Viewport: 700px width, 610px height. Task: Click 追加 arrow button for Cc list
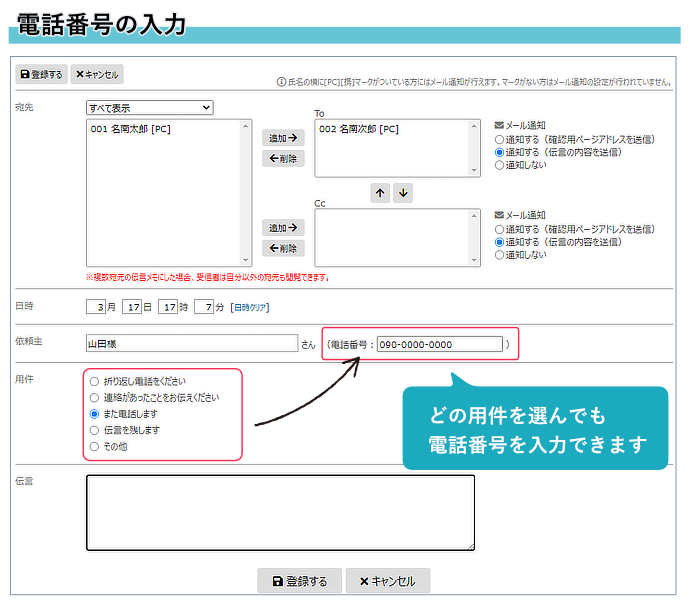click(283, 229)
